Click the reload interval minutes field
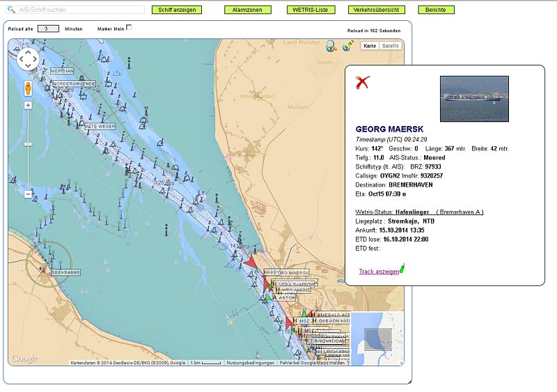The height and width of the screenshot is (392, 557). click(x=48, y=29)
